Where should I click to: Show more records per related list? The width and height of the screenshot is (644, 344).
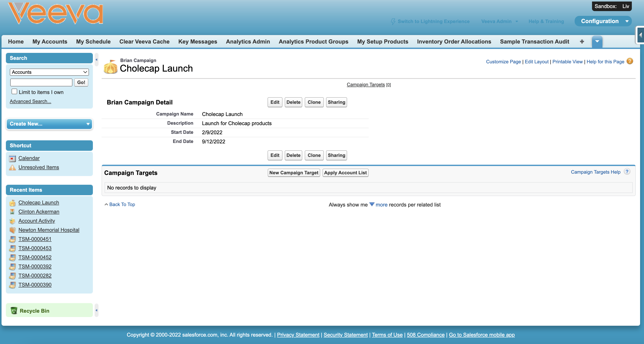pyautogui.click(x=381, y=205)
